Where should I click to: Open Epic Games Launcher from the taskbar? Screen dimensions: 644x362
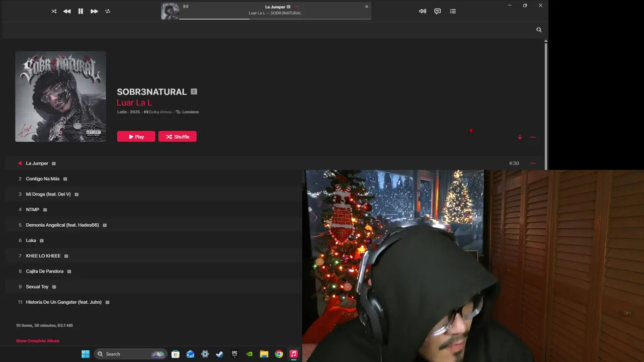pyautogui.click(x=234, y=354)
